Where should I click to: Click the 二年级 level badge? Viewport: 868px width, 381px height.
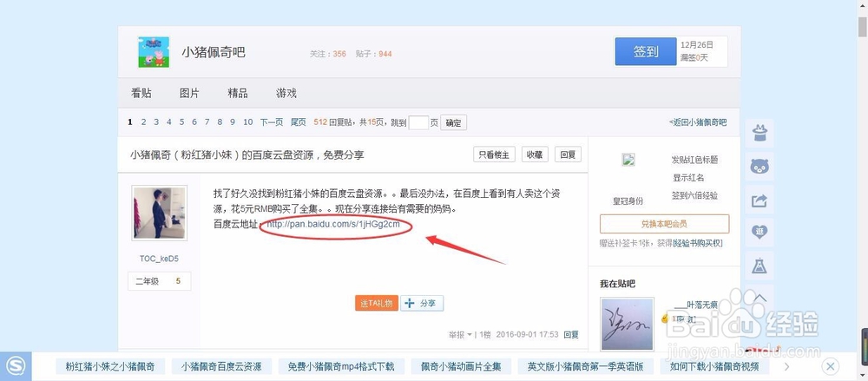pyautogui.click(x=160, y=281)
